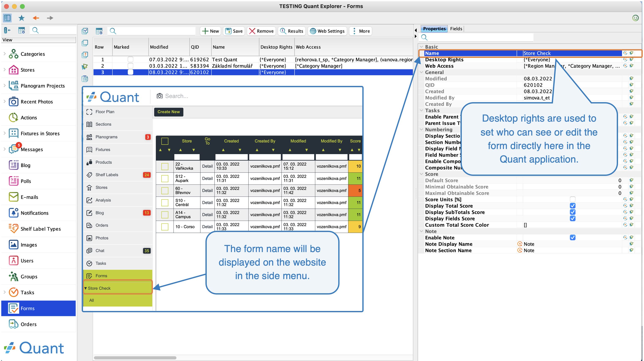
Task: Open Shelf Label Types
Action: tap(41, 229)
